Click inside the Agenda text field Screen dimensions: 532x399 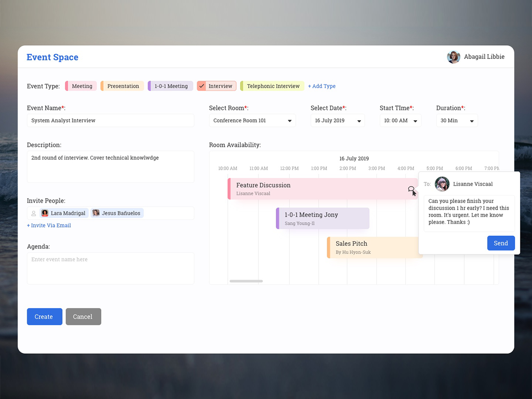[x=110, y=268]
